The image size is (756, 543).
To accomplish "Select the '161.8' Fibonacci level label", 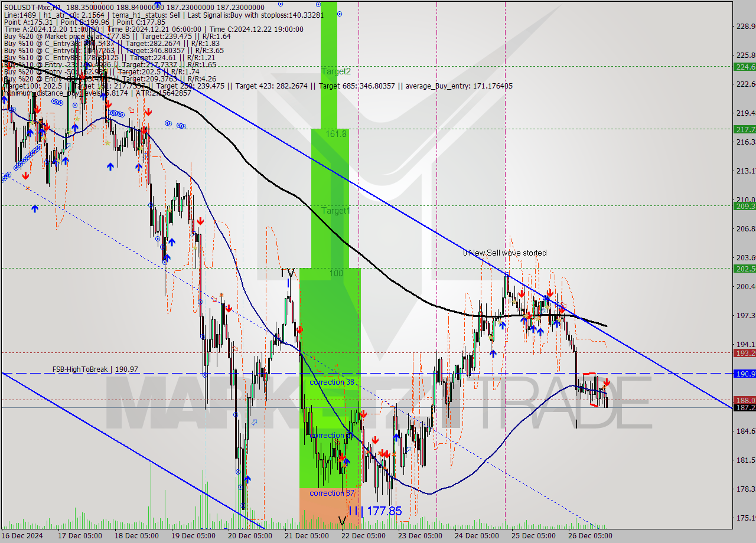I will click(x=336, y=134).
